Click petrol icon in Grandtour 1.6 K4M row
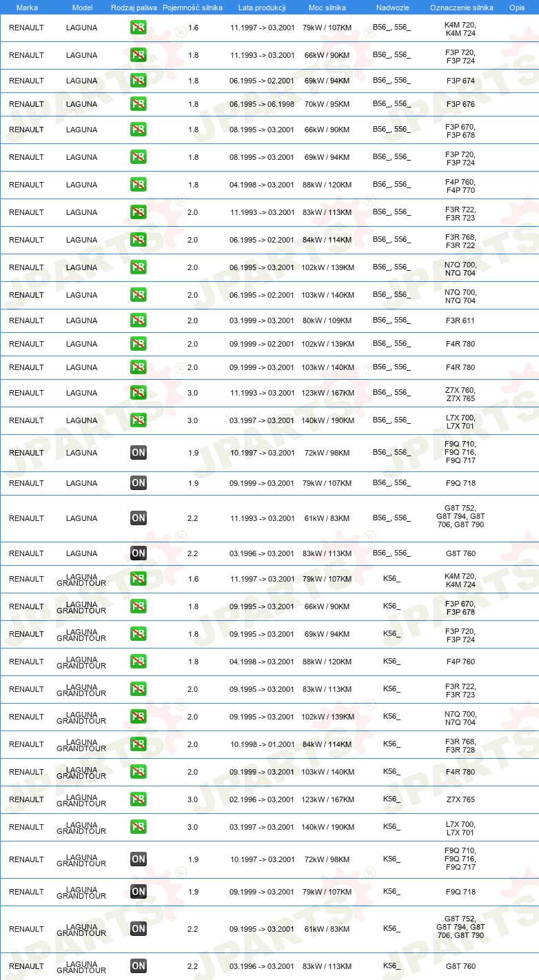Viewport: 539px width, 980px height. (x=139, y=579)
